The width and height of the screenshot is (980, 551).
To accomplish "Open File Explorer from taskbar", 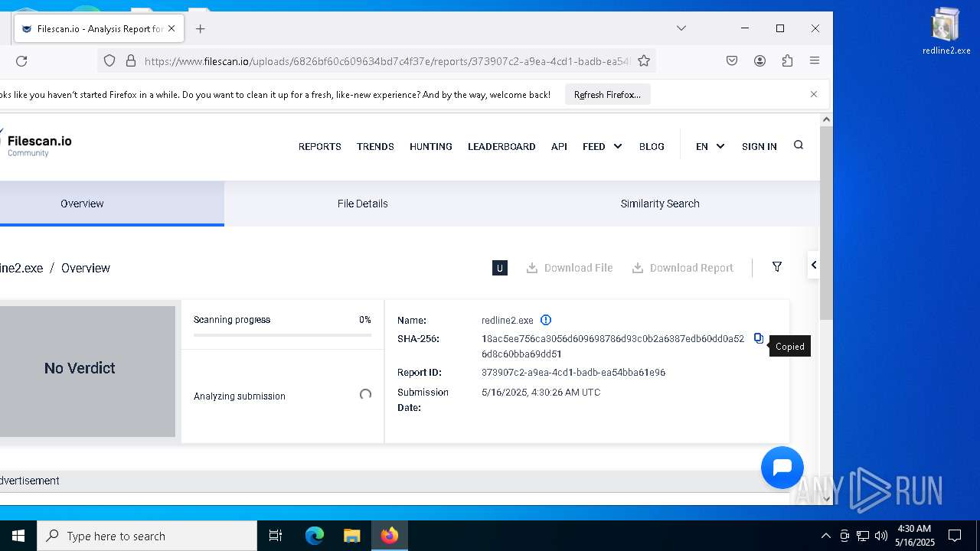I will point(351,536).
